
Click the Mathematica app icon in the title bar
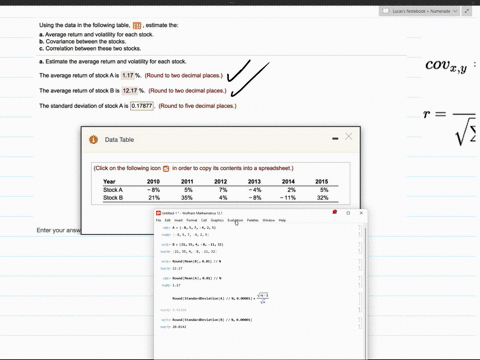(158, 213)
